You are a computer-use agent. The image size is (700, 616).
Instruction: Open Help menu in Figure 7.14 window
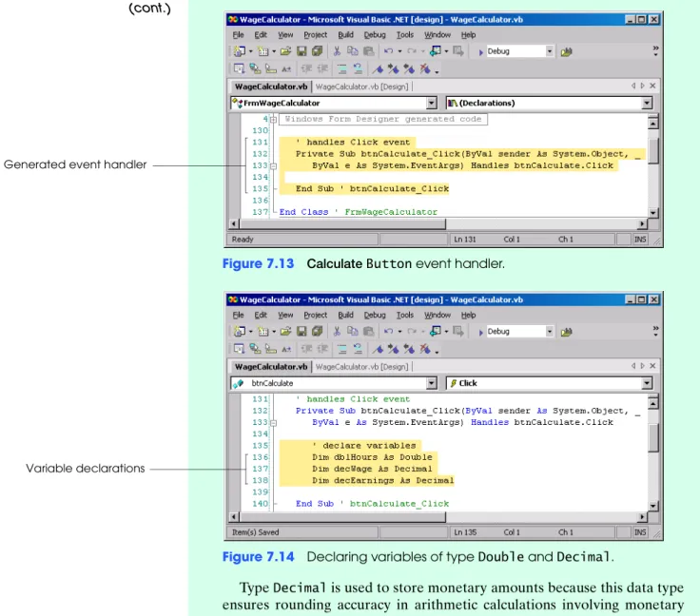(x=468, y=315)
